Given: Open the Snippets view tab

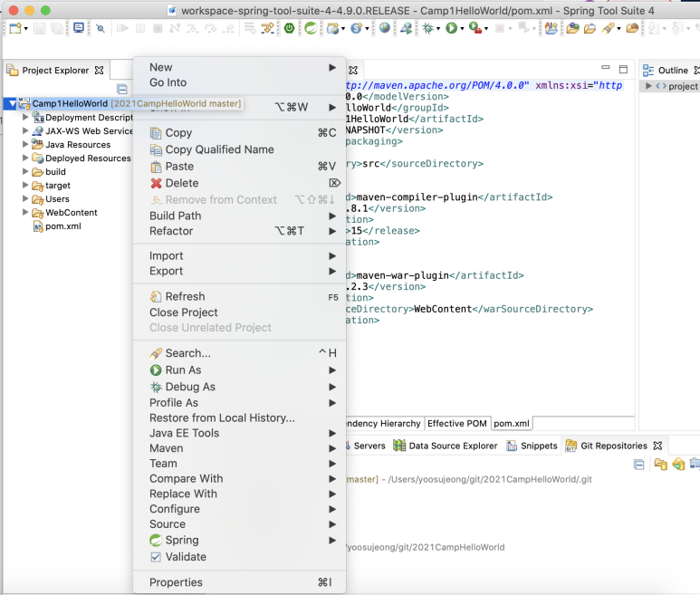Looking at the screenshot, I should click(x=532, y=446).
